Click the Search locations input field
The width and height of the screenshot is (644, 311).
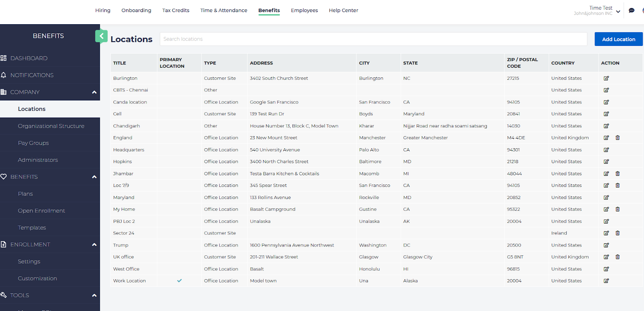tap(373, 39)
